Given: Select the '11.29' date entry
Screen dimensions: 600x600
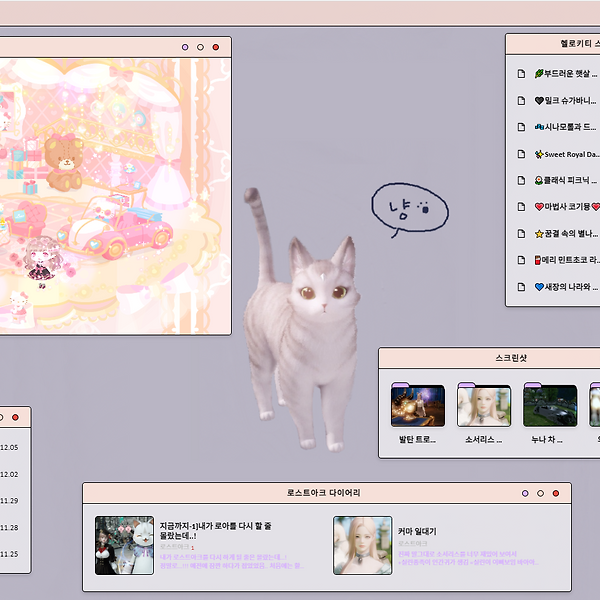Looking at the screenshot, I should 9,501.
